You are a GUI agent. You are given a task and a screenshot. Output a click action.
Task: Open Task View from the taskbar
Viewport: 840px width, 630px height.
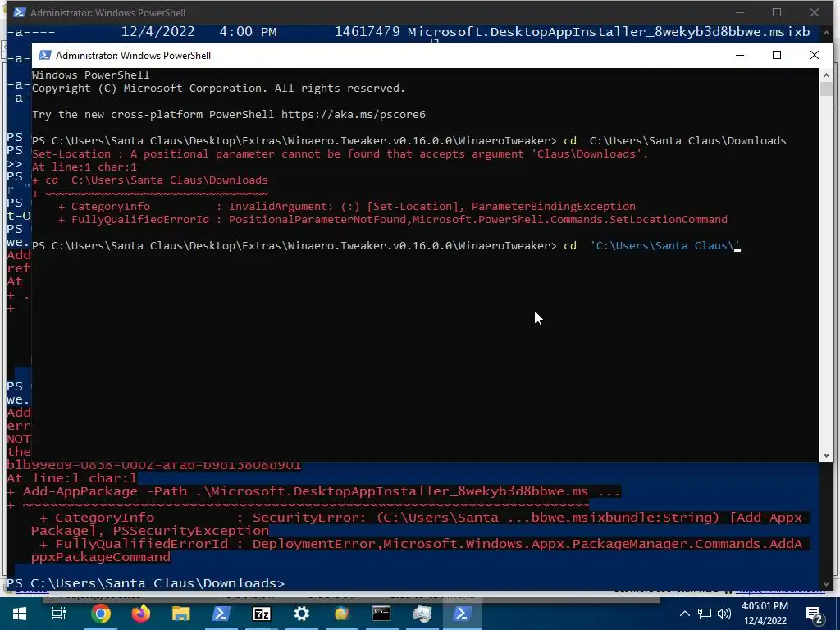tap(59, 614)
